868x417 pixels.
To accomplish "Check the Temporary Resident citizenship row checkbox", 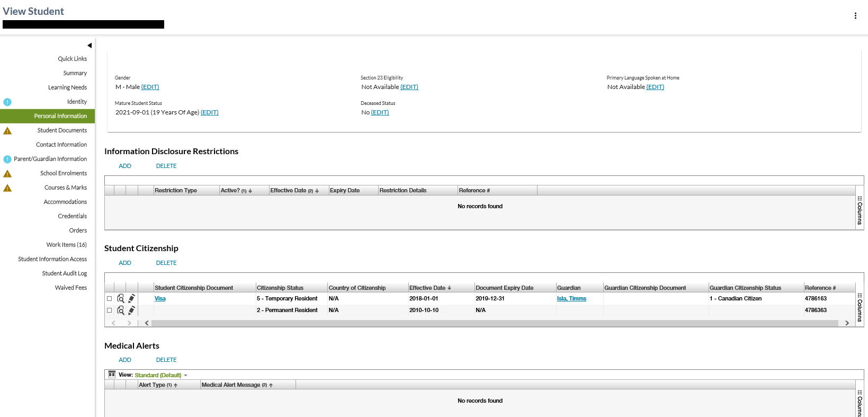I will (110, 299).
